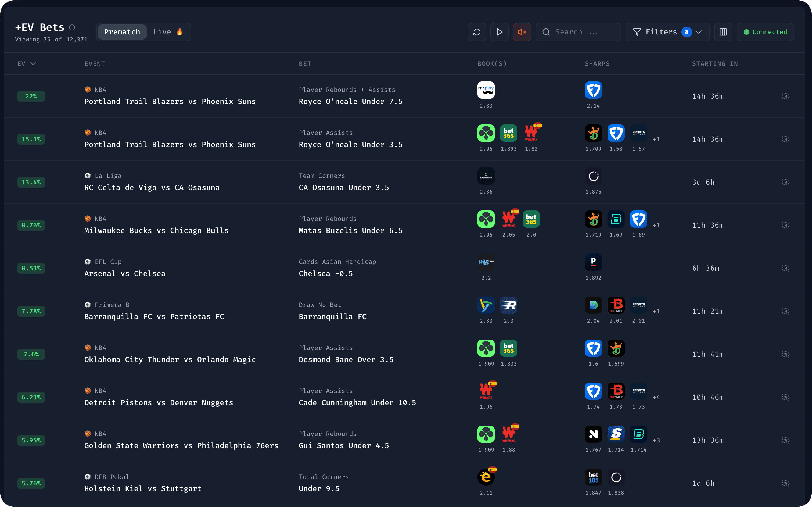The image size is (812, 507).
Task: Open Winamax odds for Cade Cunningham under 10.5
Action: [486, 391]
